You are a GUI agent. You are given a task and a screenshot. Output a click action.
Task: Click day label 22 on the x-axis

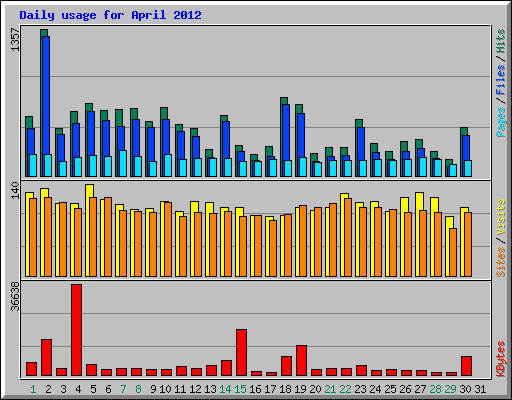point(345,389)
